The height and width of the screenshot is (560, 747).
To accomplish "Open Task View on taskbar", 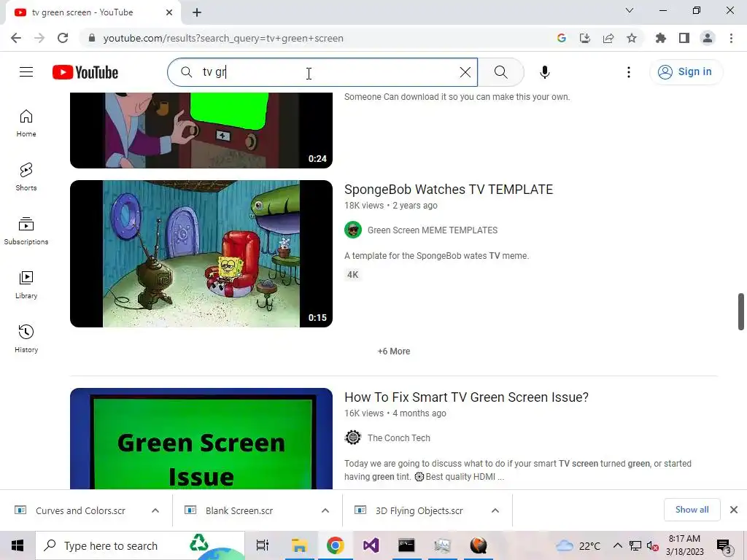I will (x=263, y=545).
